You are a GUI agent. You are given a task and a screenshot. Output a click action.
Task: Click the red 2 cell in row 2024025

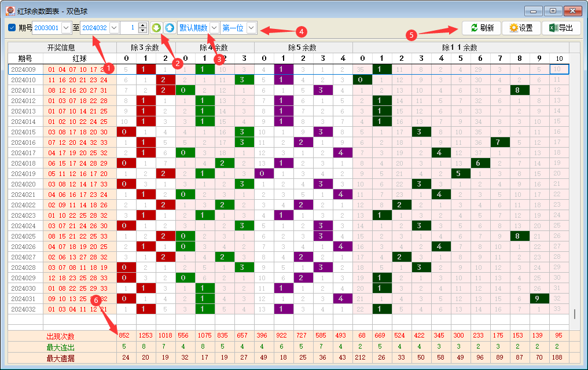tap(166, 236)
